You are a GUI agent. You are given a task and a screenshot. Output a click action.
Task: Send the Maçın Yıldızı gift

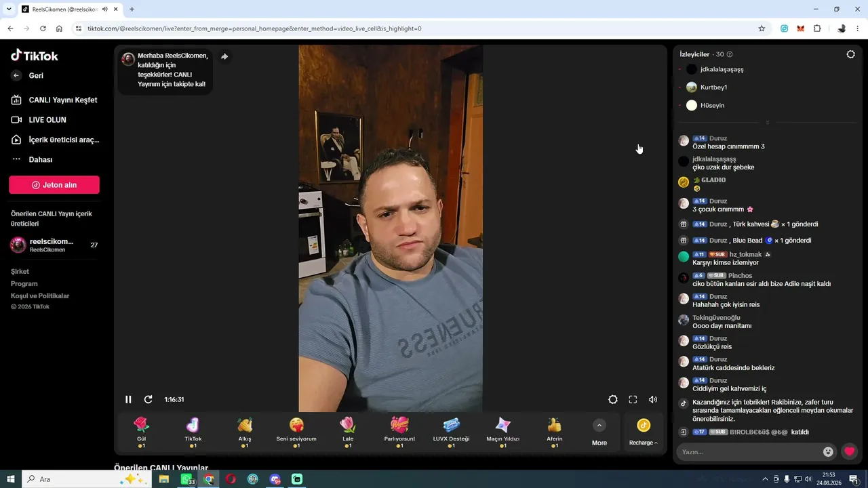[502, 432]
